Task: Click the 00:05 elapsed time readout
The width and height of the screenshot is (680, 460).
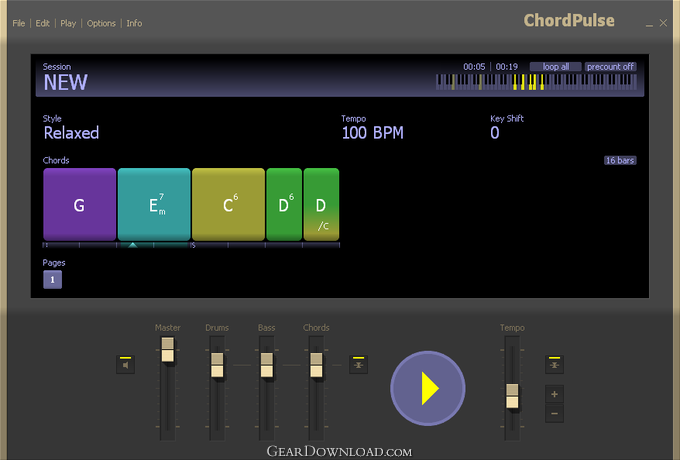Action: (x=474, y=67)
